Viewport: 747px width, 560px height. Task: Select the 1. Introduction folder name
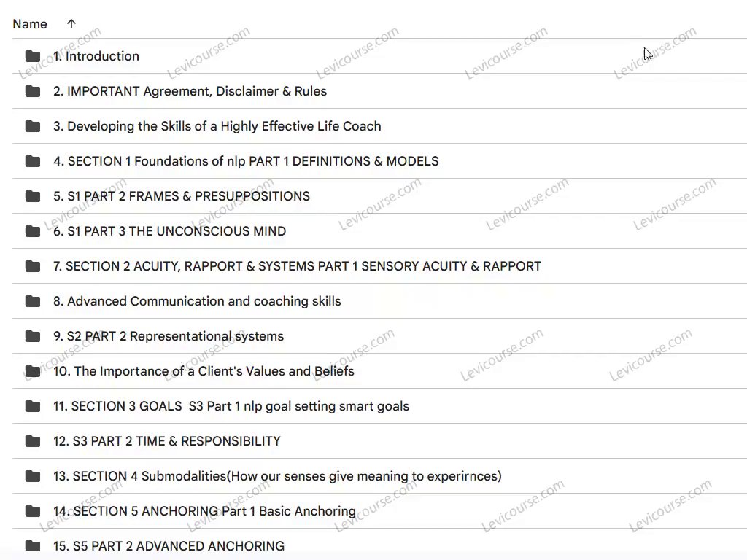click(x=96, y=56)
